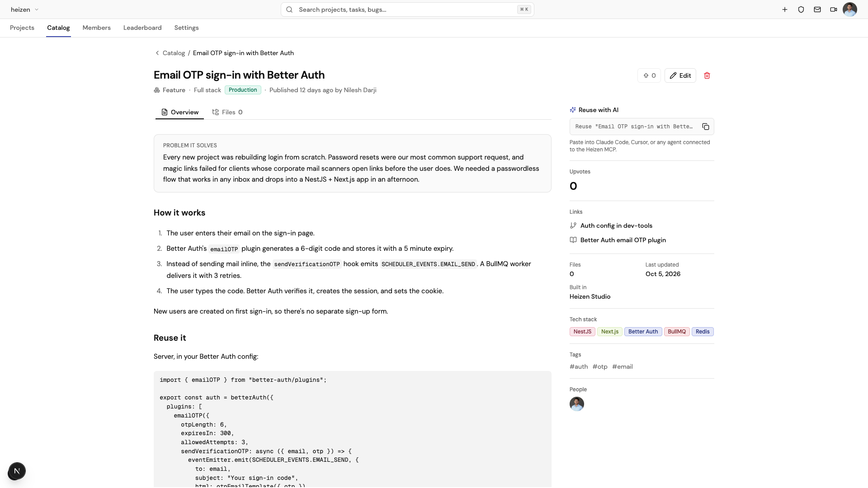Click the Better Auth tech stack tag
868x488 pixels.
pos(643,332)
